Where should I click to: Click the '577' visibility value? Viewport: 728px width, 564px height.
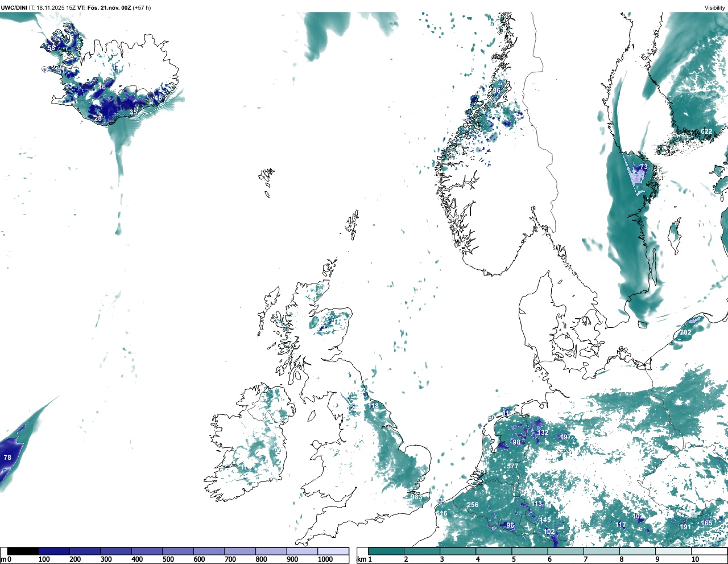(x=512, y=466)
